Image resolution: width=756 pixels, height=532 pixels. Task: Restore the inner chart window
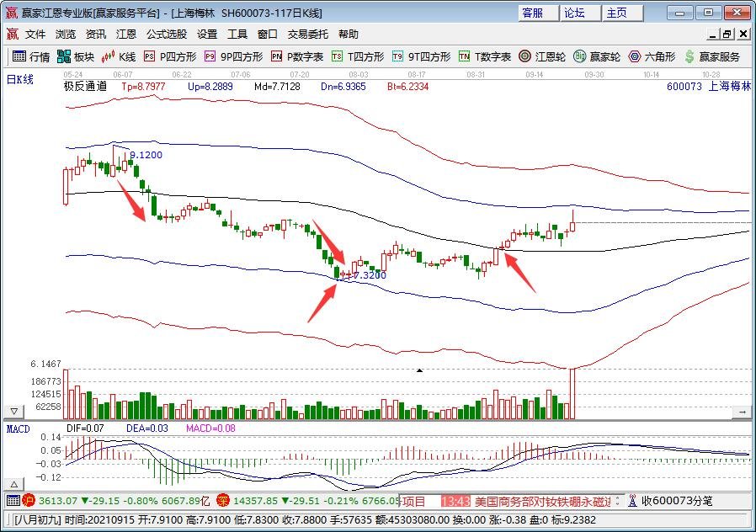pyautogui.click(x=727, y=35)
